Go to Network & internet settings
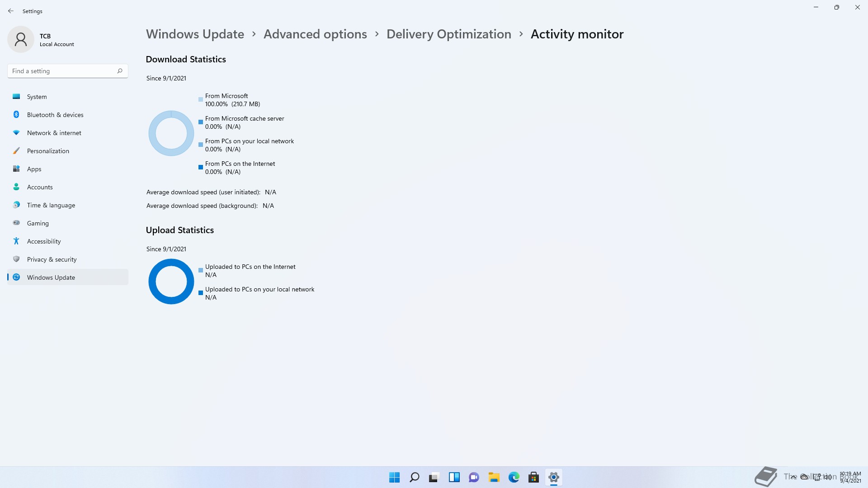This screenshot has height=488, width=868. pyautogui.click(x=68, y=133)
